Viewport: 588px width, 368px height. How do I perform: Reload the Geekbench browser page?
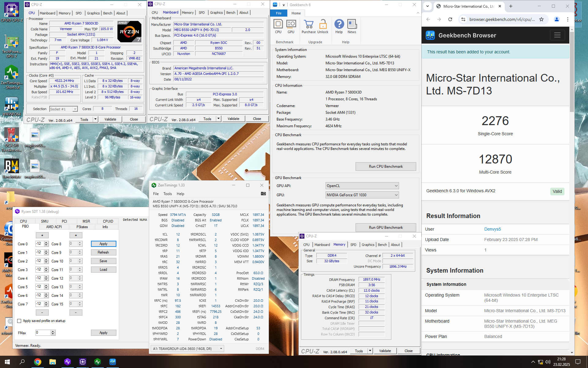click(450, 19)
